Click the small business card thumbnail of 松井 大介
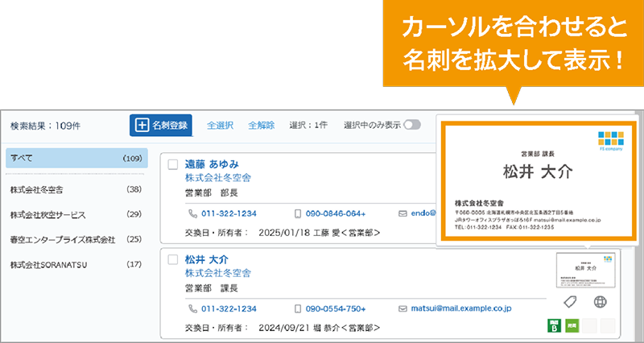 (x=586, y=270)
